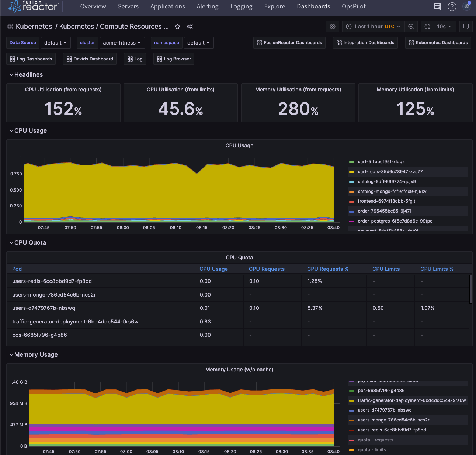Sort table by CPU Usage column
The image size is (476, 455).
click(213, 269)
